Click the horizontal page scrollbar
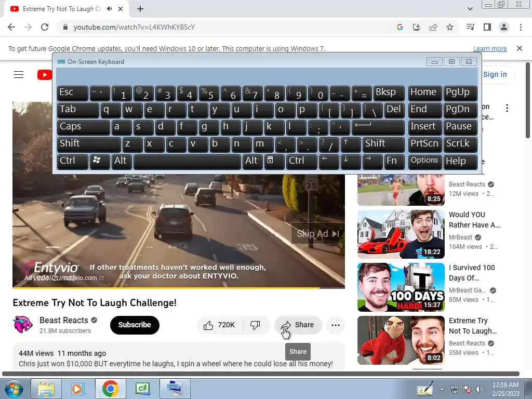Image resolution: width=532 pixels, height=399 pixels. point(261,374)
